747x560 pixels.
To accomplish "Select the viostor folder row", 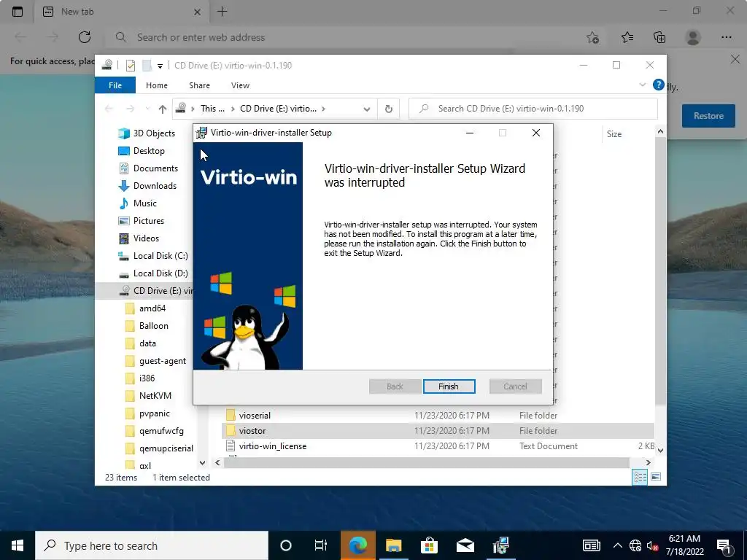I will 438,430.
